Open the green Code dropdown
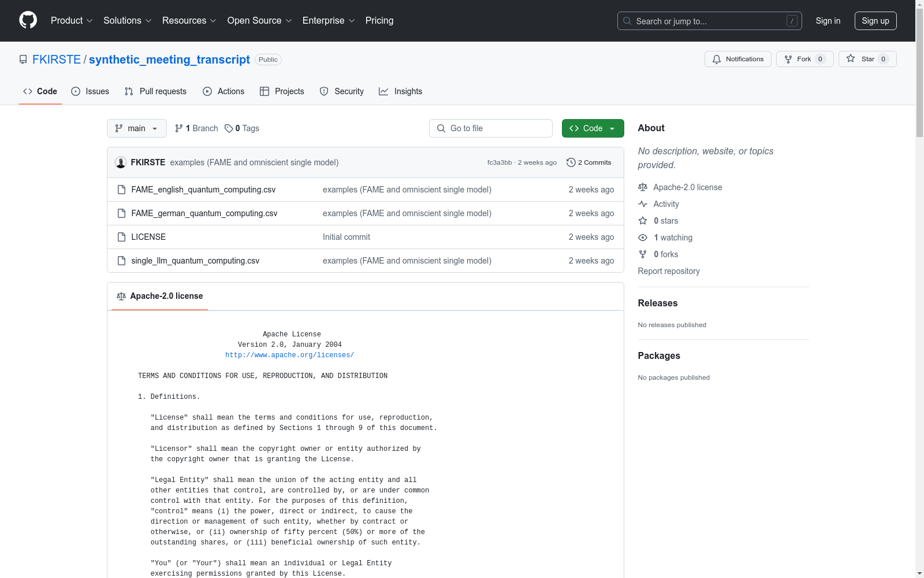 tap(593, 128)
